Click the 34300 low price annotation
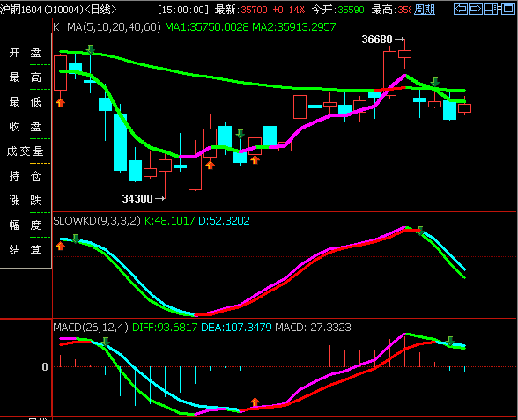The image size is (518, 420). coord(137,199)
